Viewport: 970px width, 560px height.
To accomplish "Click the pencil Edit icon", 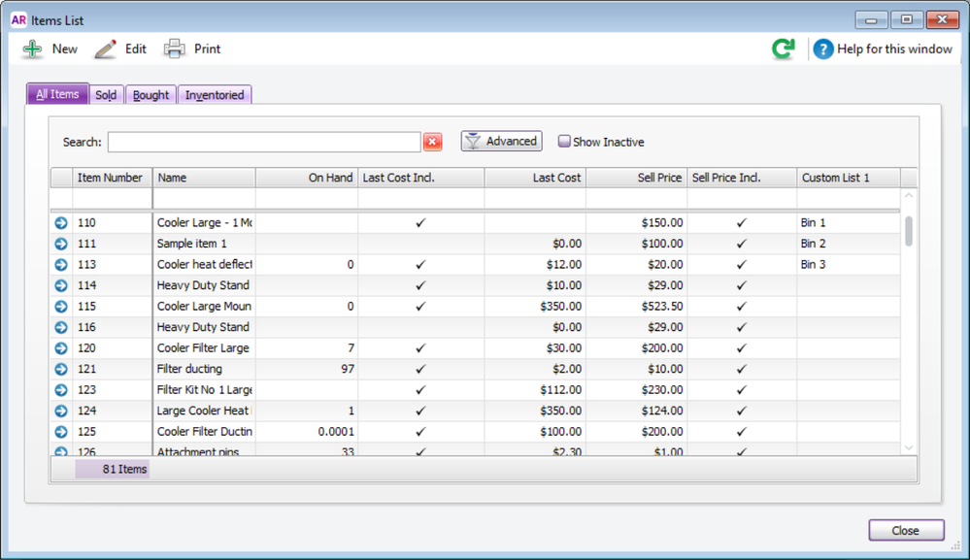I will click(105, 49).
